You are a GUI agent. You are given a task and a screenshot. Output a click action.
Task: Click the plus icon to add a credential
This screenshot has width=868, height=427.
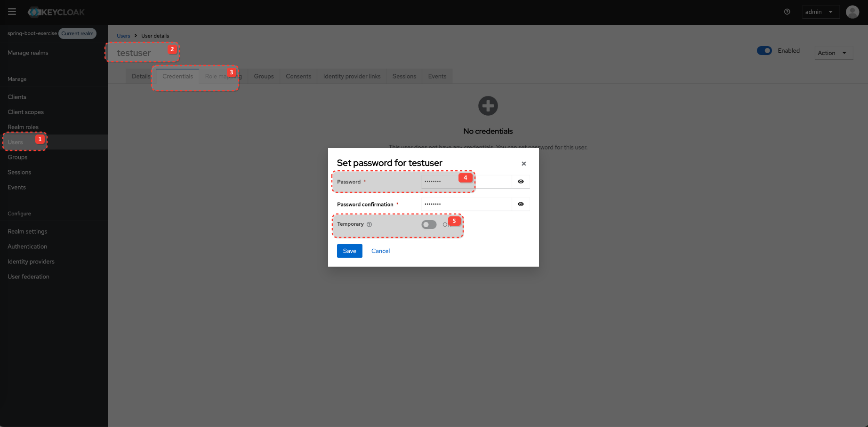pyautogui.click(x=488, y=105)
